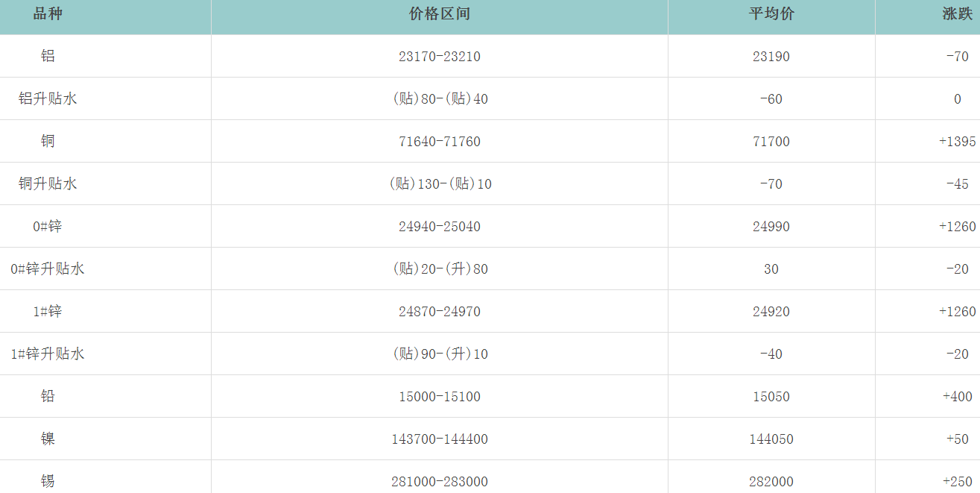Screen dimensions: 980x493
Task: Click the 品种 column header
Action: pyautogui.click(x=48, y=14)
